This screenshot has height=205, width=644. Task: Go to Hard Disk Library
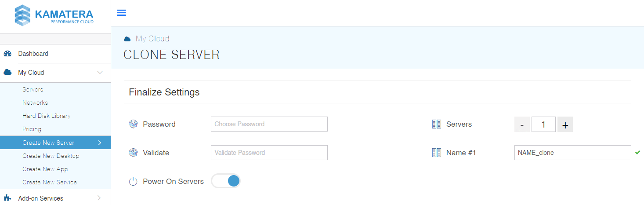coord(47,116)
